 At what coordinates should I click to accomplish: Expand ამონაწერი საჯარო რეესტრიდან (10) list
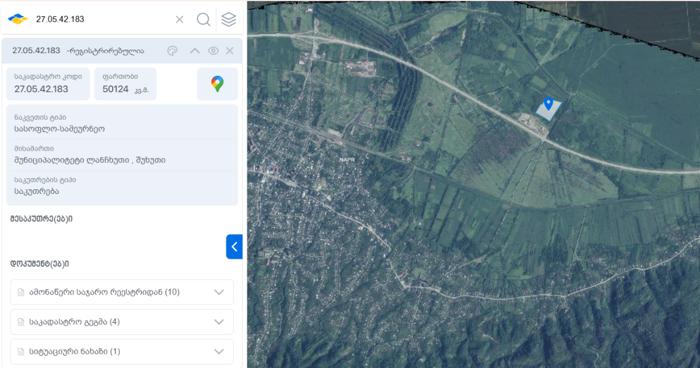point(122,292)
